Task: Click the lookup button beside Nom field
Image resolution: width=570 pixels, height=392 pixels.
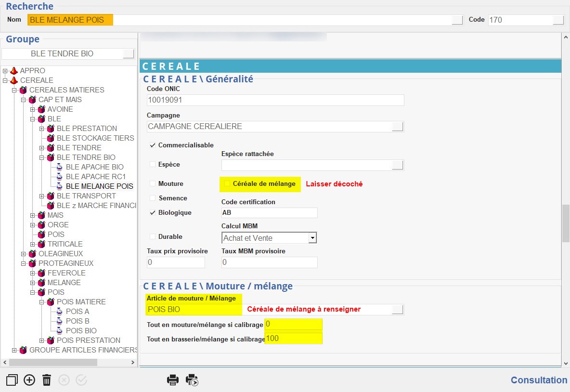Action: 457,20
